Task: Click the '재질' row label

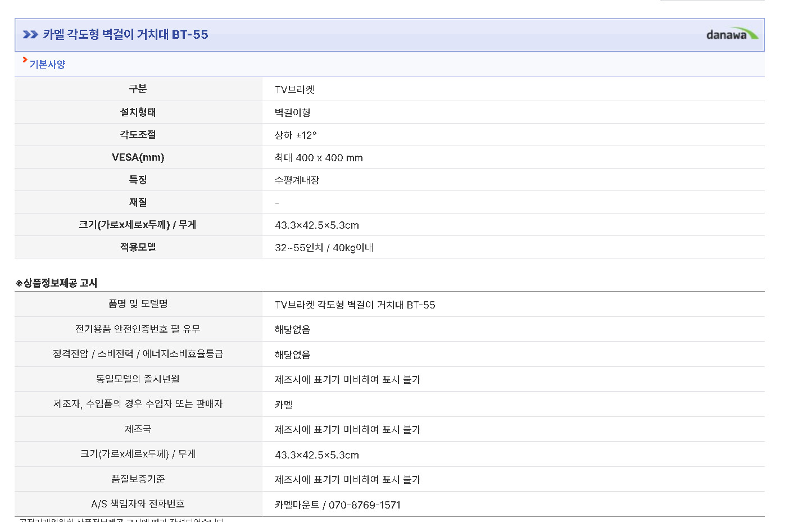Action: pyautogui.click(x=138, y=202)
